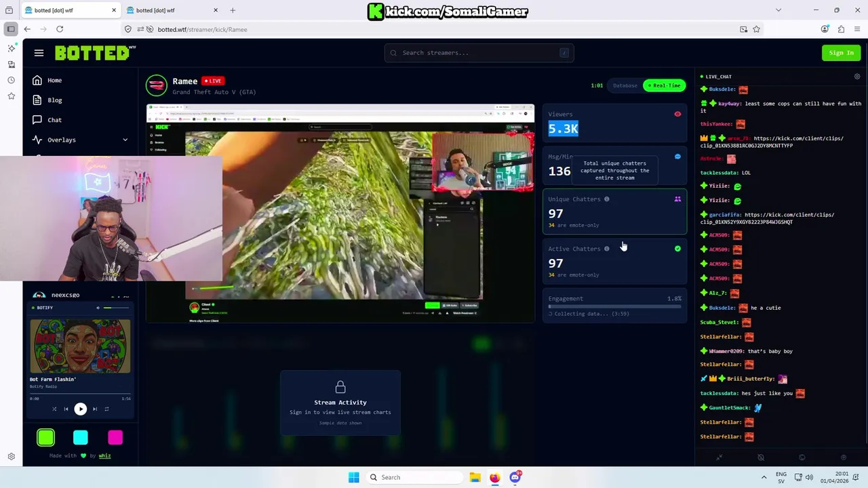The width and height of the screenshot is (868, 488).
Task: Focus the Search streamers field
Action: click(x=479, y=53)
